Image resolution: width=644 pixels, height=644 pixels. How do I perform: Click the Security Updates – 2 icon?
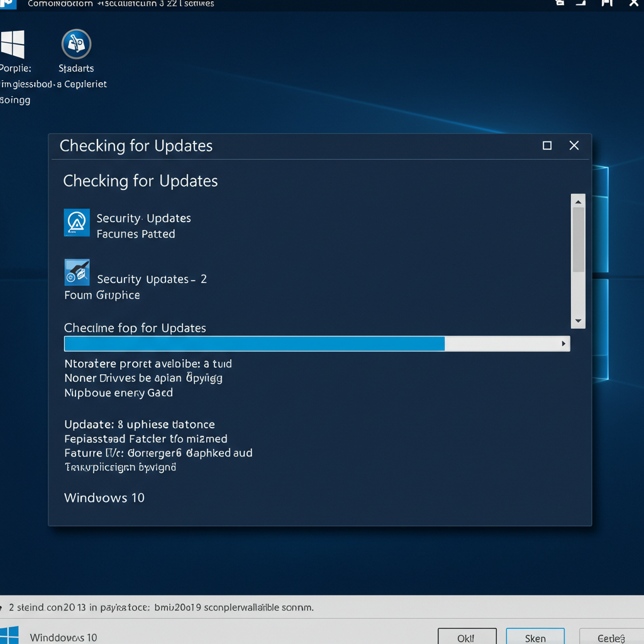click(x=77, y=272)
